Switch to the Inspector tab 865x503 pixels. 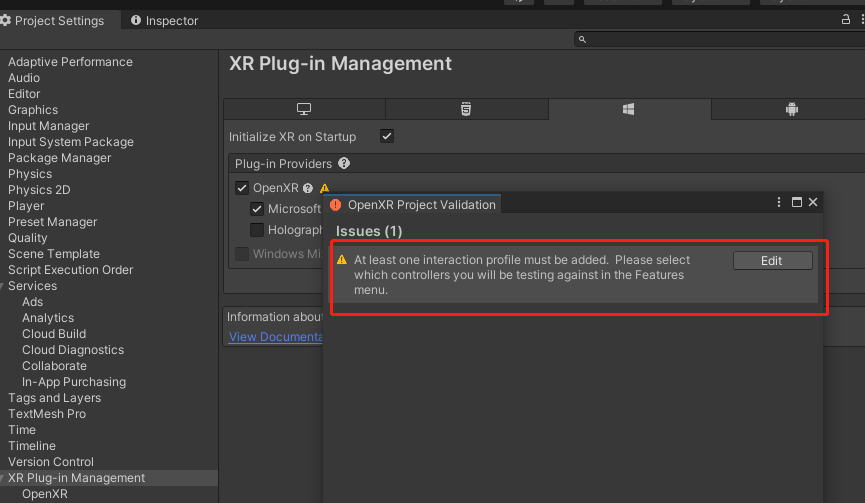point(164,20)
